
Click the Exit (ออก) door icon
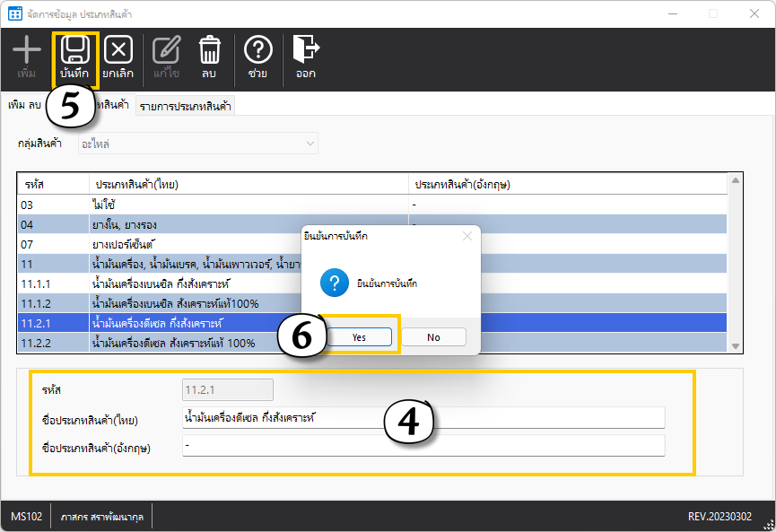click(306, 50)
